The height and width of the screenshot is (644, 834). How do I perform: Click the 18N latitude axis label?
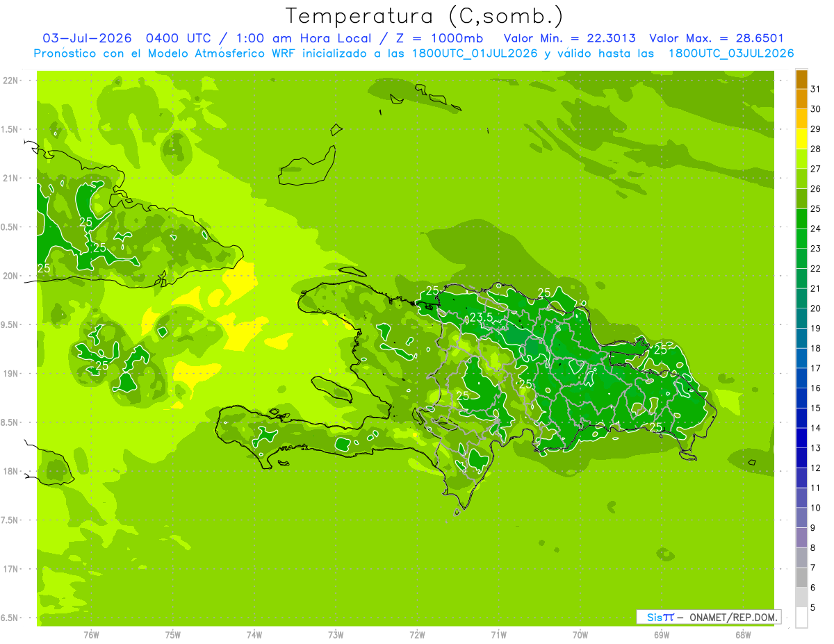point(12,471)
